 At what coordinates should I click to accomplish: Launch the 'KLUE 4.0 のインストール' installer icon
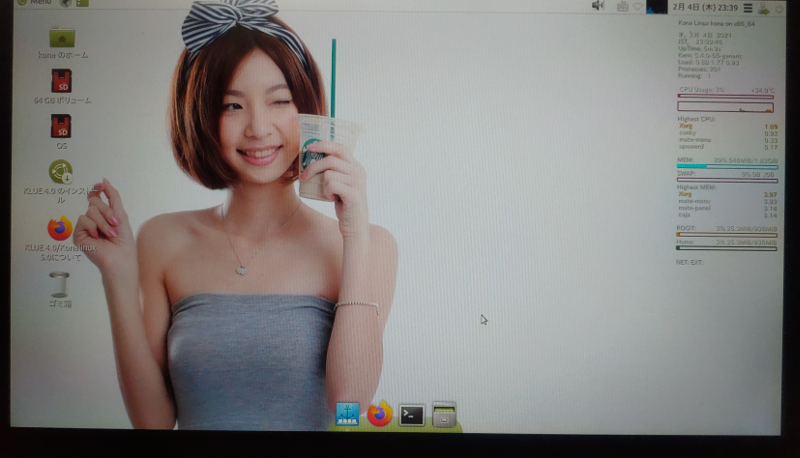[61, 182]
